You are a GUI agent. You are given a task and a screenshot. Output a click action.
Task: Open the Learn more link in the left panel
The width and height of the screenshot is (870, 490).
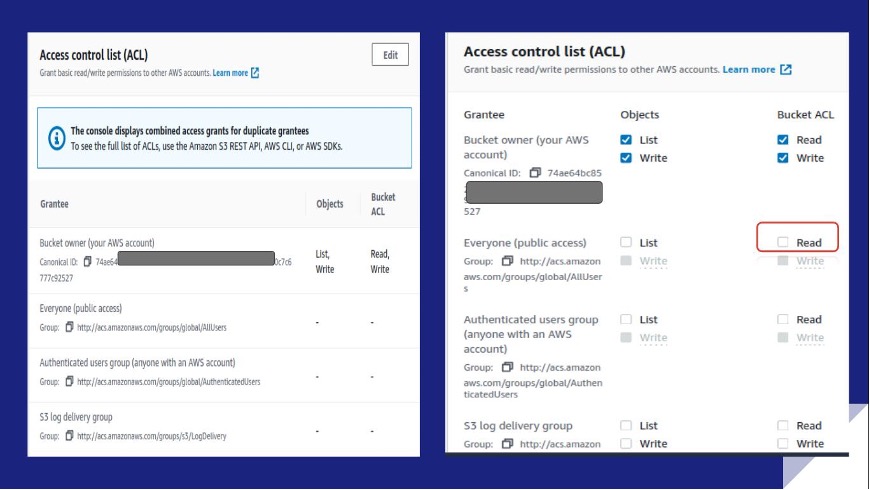click(x=230, y=73)
